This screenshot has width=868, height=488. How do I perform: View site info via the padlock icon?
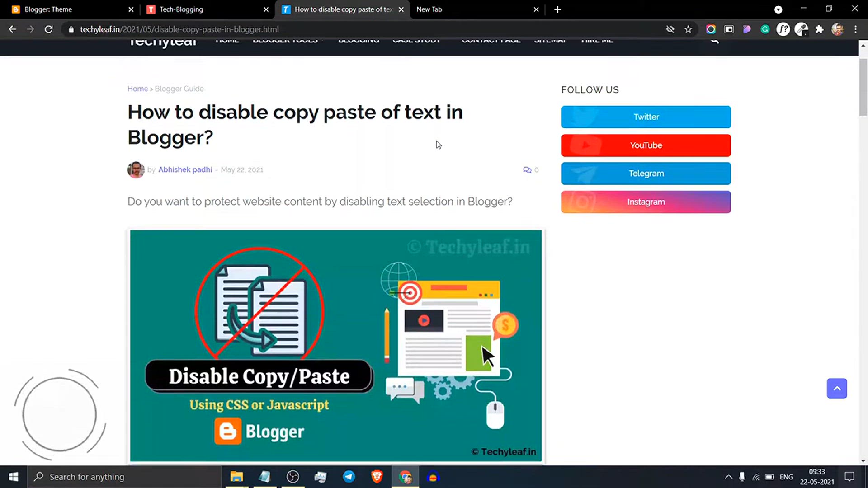tap(71, 29)
